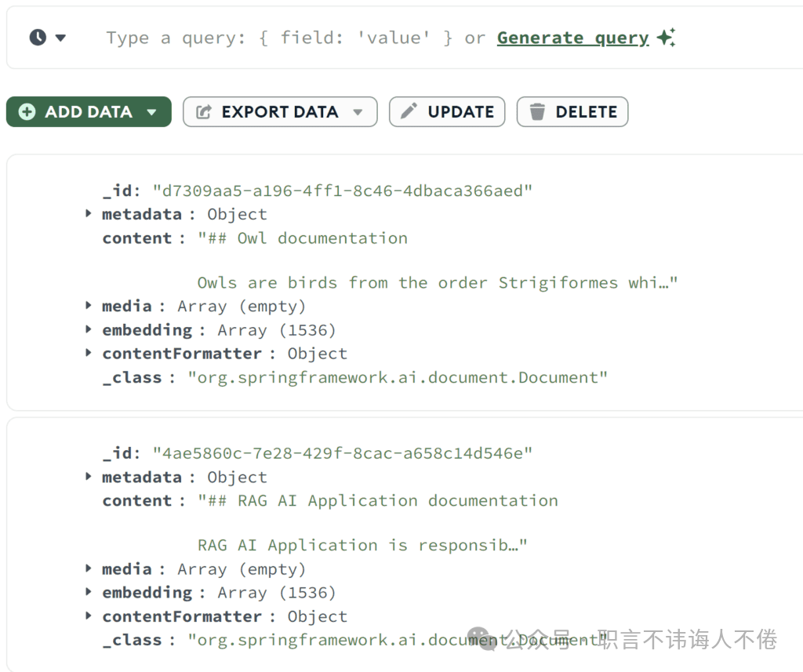Click the AI sparkle icon beside Generate query
Screen dimensions: 803x672
point(666,36)
